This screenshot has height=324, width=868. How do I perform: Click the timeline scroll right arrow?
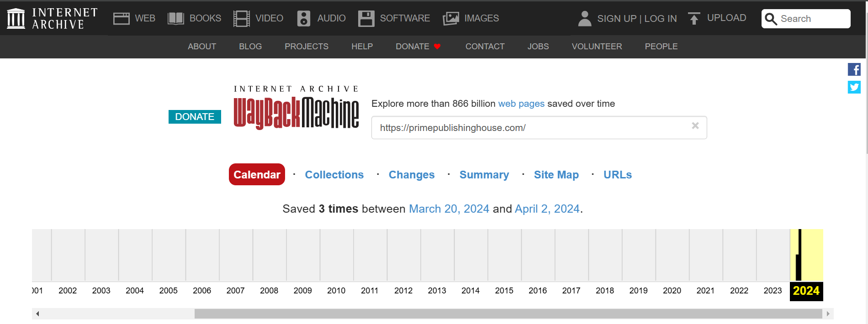(828, 314)
